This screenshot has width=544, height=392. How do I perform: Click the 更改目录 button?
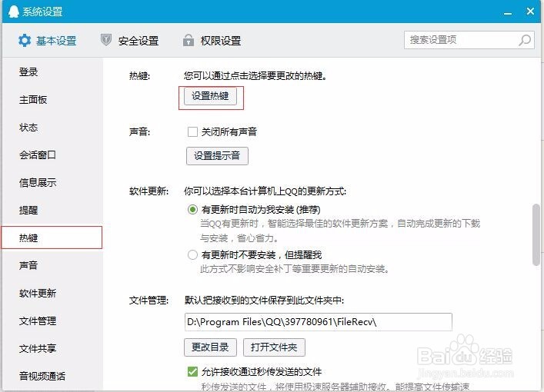coord(210,347)
